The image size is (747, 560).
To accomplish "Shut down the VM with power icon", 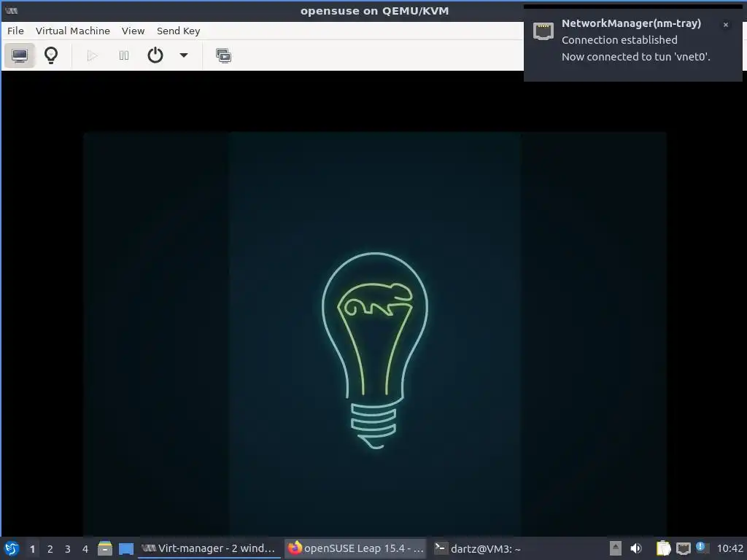I will tap(155, 55).
